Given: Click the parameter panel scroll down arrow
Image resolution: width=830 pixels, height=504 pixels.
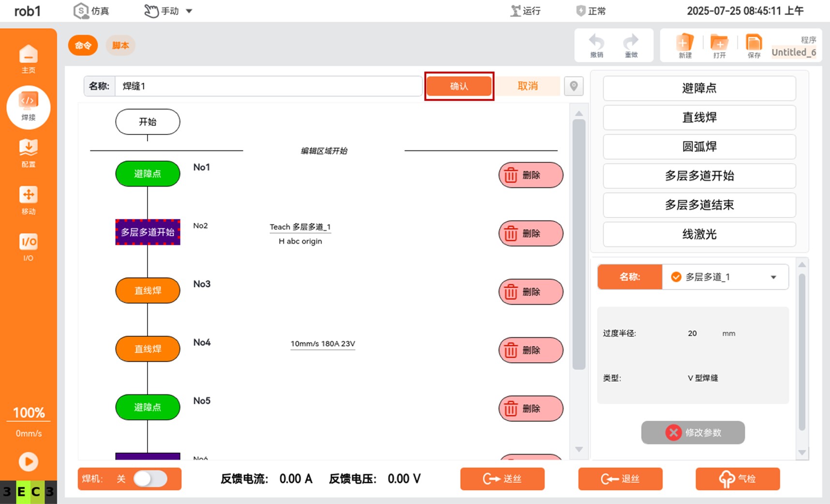Looking at the screenshot, I should coord(802,453).
